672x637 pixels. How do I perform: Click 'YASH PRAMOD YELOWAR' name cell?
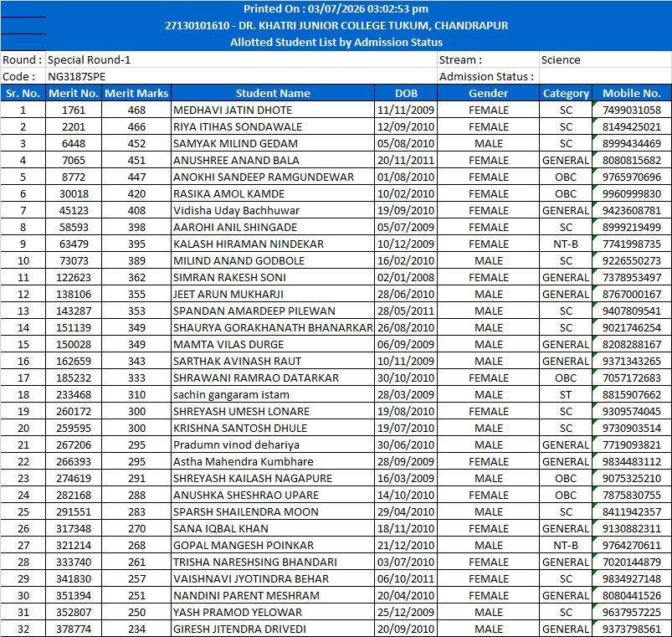[x=273, y=611]
